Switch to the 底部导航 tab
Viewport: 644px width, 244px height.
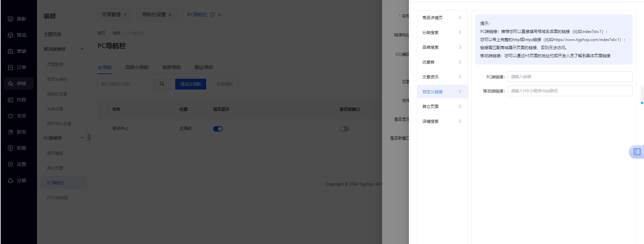point(172,67)
